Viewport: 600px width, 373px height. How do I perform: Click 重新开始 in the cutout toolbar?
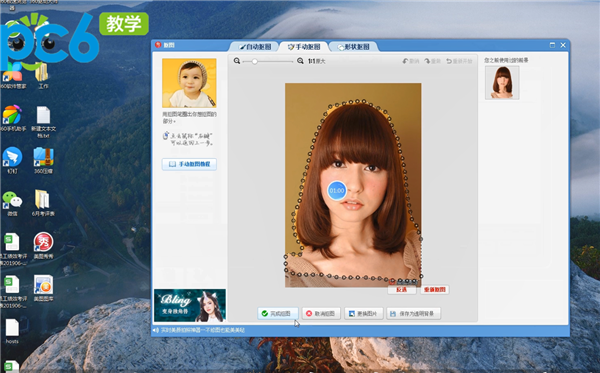(459, 61)
